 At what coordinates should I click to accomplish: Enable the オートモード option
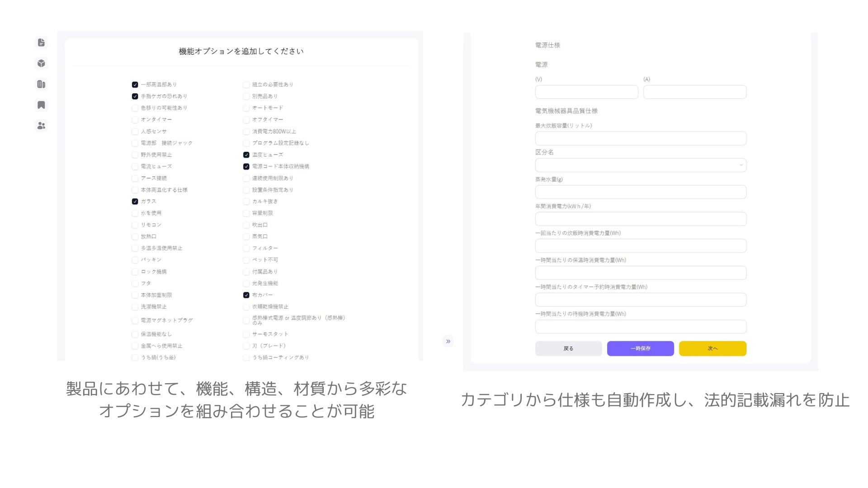coord(246,108)
